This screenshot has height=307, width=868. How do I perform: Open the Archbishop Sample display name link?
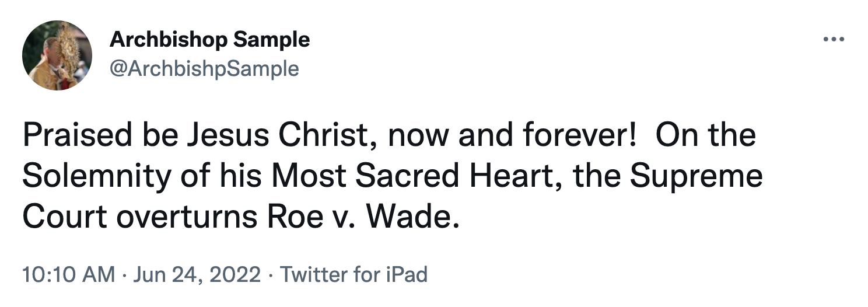(209, 40)
